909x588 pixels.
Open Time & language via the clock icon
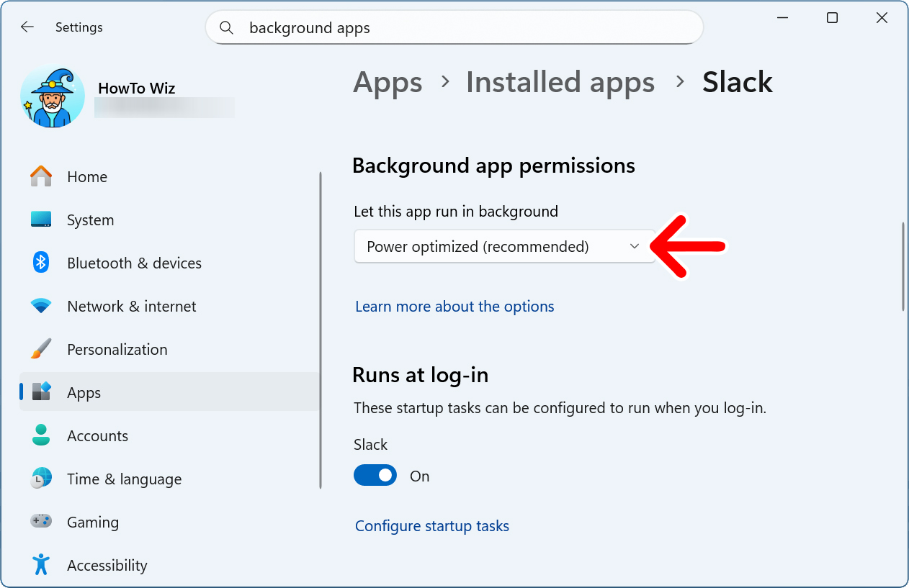pyautogui.click(x=41, y=479)
